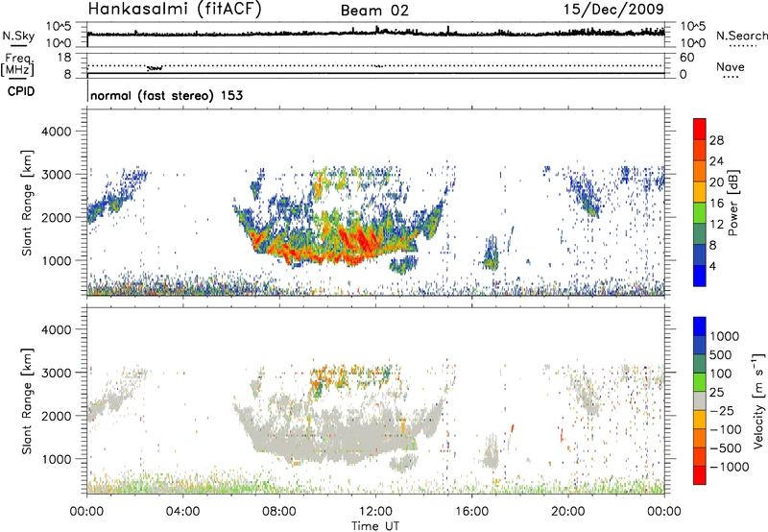The width and height of the screenshot is (768, 532).
Task: Click the 4000 tick in power panel
Action: [x=57, y=132]
